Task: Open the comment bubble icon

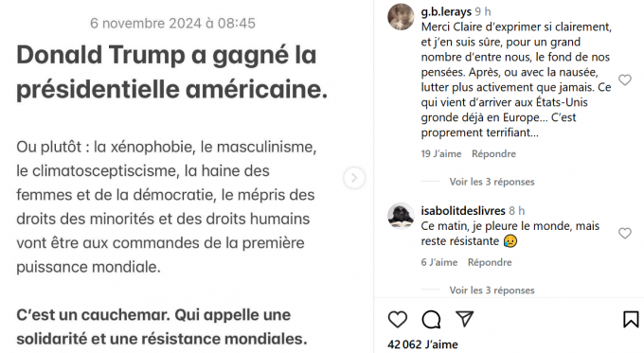Action: 431,319
